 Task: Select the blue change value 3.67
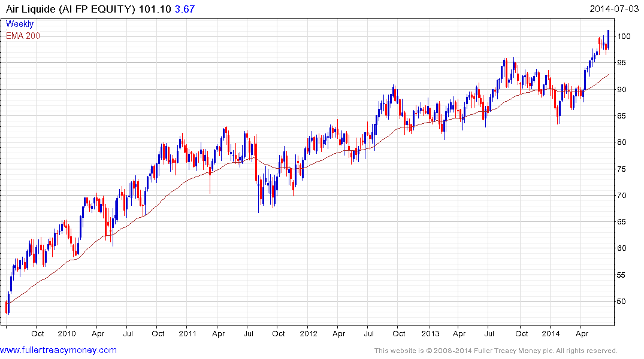185,9
